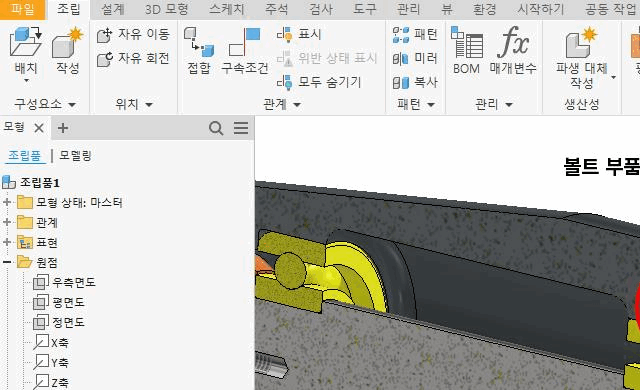Select the 검사 ribbon tab

(321, 9)
